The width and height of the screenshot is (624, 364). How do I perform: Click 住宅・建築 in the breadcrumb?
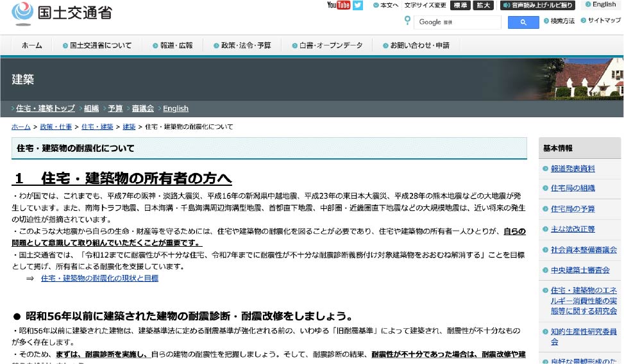pos(97,127)
